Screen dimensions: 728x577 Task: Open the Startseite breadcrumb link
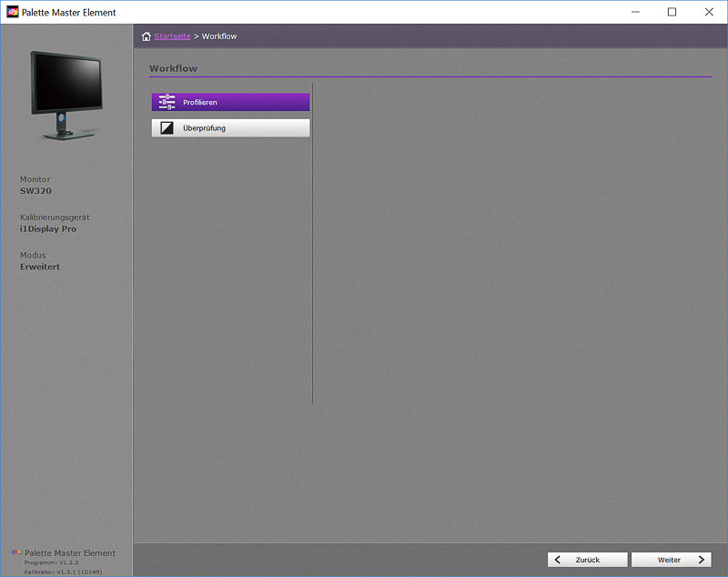pos(172,36)
